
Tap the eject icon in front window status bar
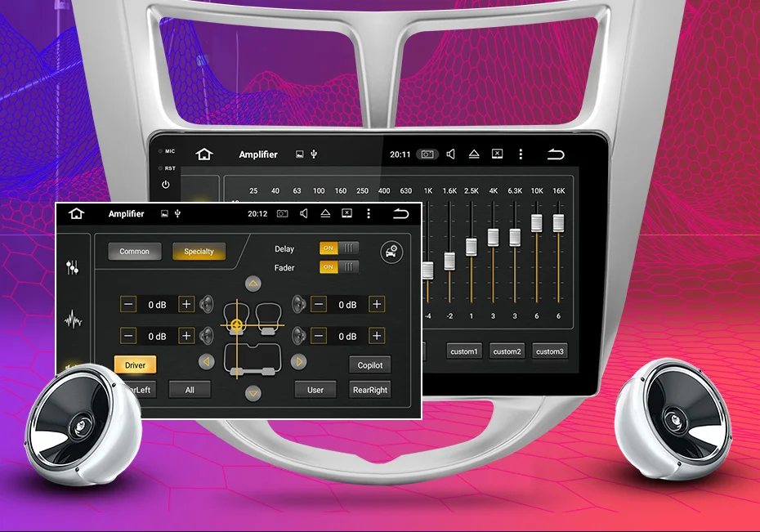[325, 213]
